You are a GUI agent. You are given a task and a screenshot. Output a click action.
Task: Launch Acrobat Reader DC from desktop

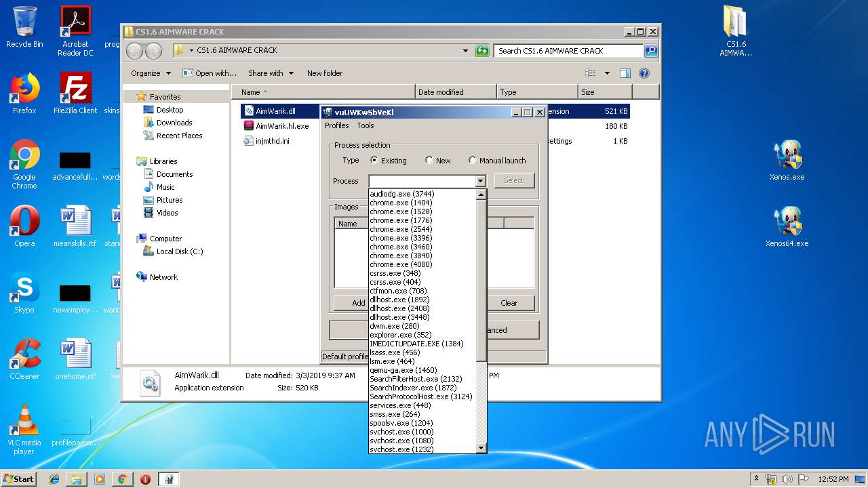(x=75, y=30)
